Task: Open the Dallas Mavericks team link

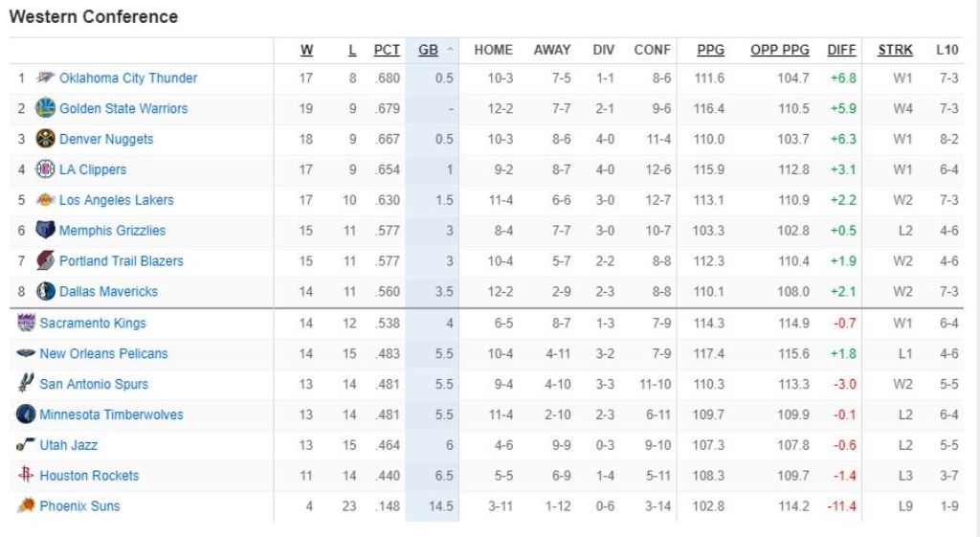Action: 108,291
